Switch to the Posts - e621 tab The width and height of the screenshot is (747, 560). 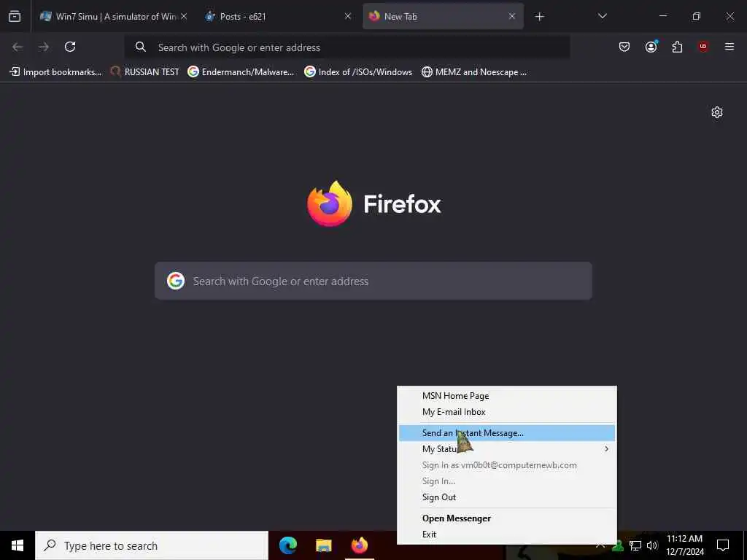coord(278,16)
